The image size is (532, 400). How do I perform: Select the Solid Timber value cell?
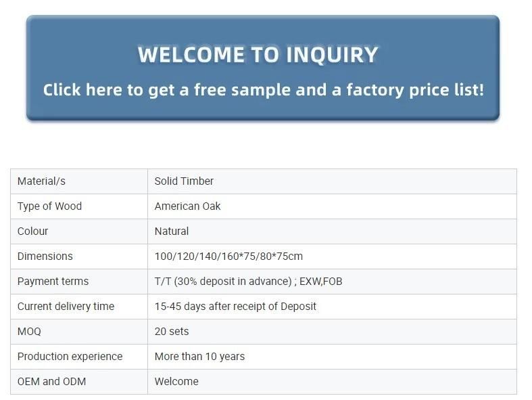(x=332, y=181)
